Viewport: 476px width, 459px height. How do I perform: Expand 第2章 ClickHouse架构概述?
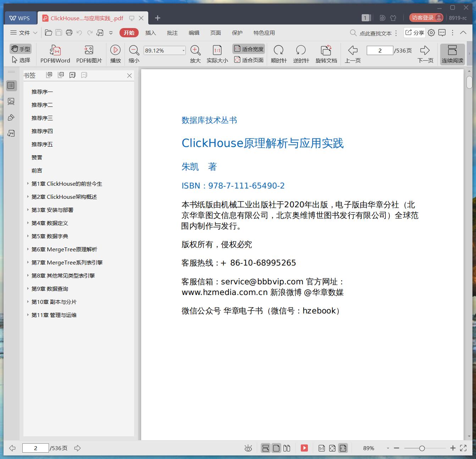[28, 197]
